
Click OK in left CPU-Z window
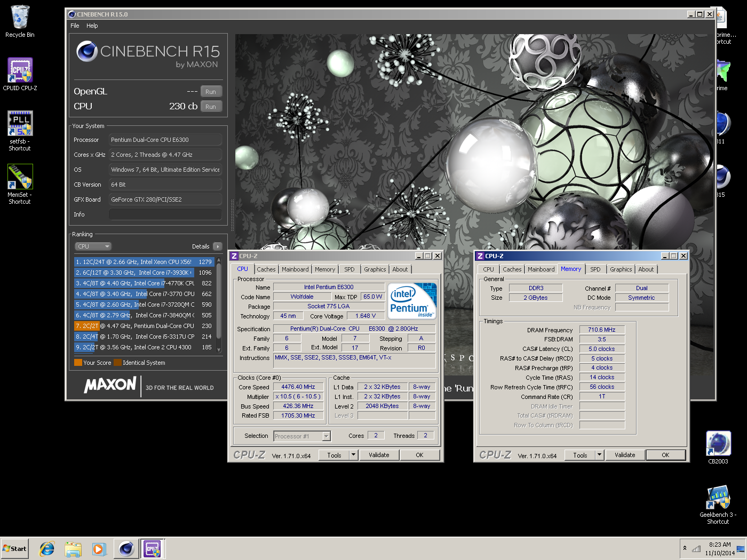tap(419, 455)
